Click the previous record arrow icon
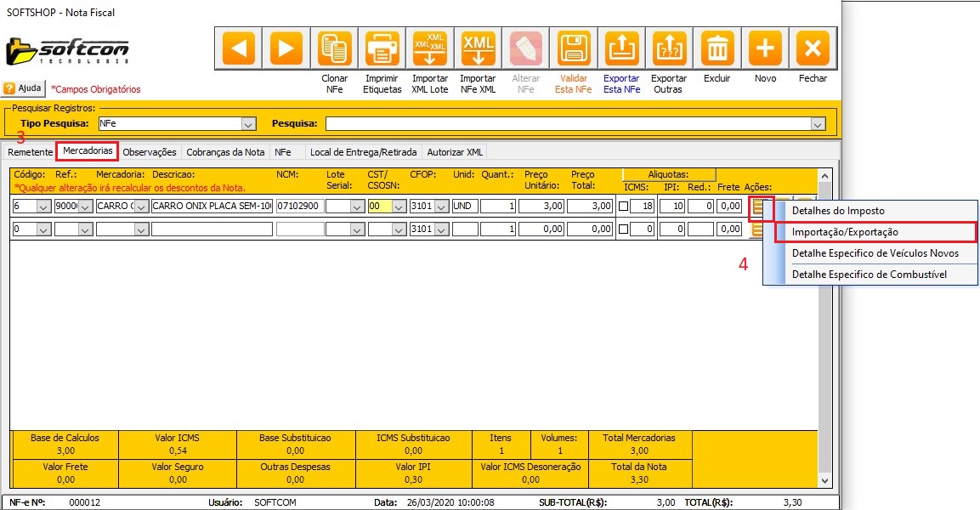980x510 pixels. 239,48
